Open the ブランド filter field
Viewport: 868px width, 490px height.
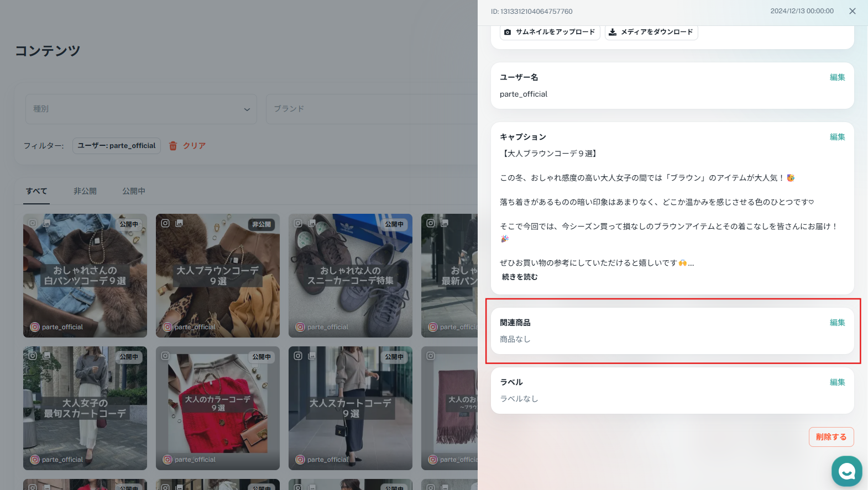click(x=372, y=109)
